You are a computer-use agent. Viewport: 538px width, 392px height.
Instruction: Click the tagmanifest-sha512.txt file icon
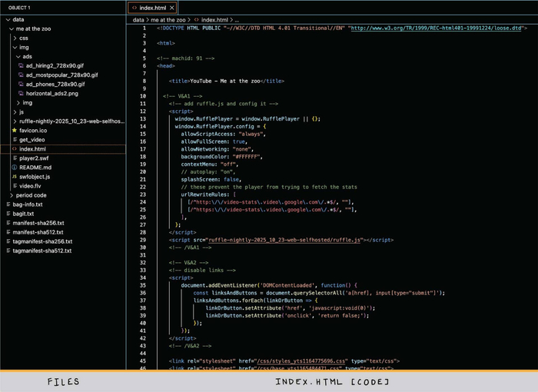point(8,251)
